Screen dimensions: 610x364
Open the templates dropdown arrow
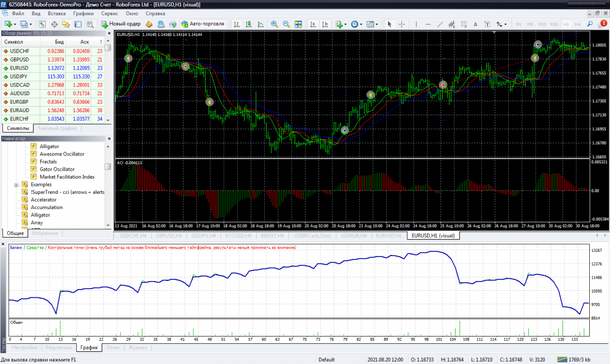click(x=376, y=24)
